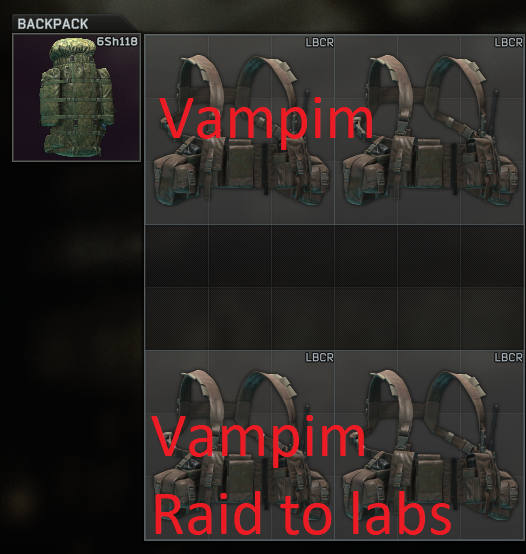Select the leftmost cell in lower empty row
Image resolution: width=526 pixels, height=554 pixels.
(177, 319)
